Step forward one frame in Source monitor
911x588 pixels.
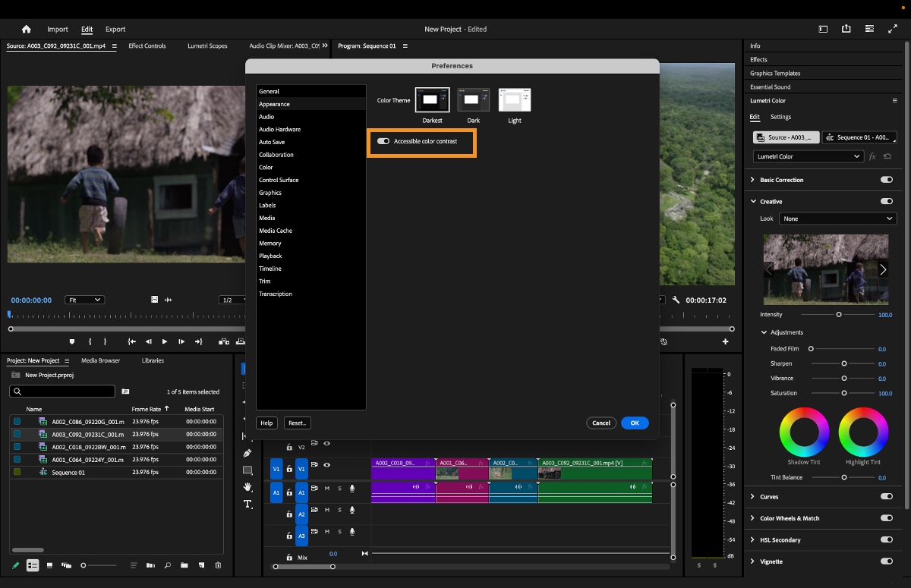pos(181,342)
